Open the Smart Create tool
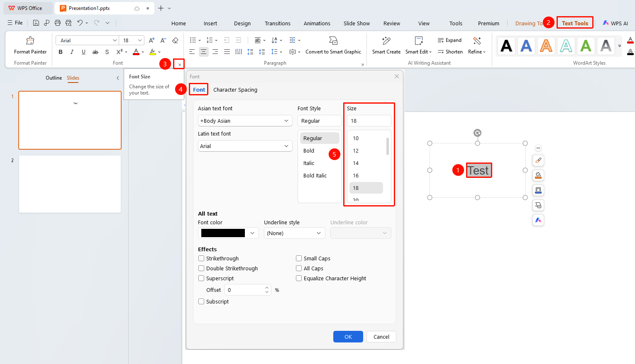 coord(386,46)
